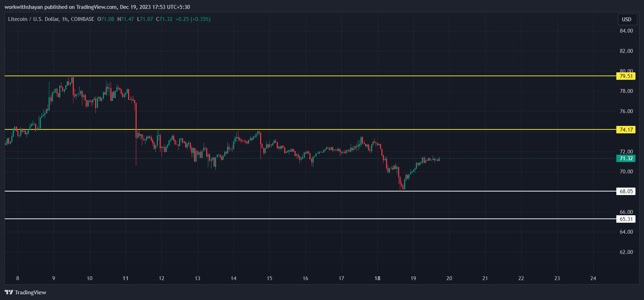
Task: Click the 82.00 price axis label
Action: point(626,51)
